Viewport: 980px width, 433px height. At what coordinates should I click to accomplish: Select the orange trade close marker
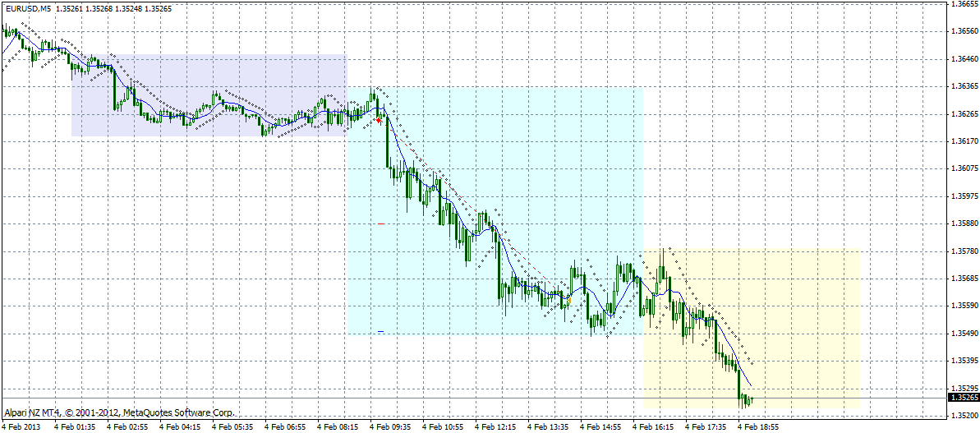pyautogui.click(x=568, y=301)
